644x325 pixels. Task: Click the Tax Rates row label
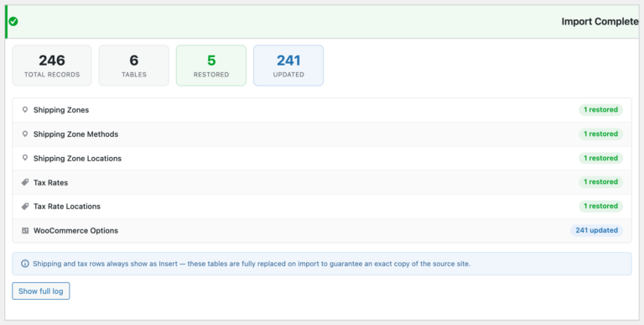pos(50,183)
